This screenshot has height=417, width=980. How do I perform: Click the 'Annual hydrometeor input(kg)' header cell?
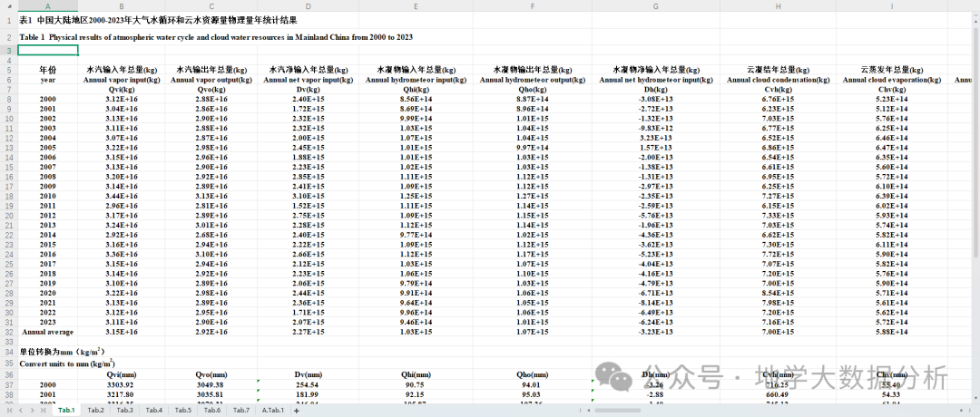416,80
